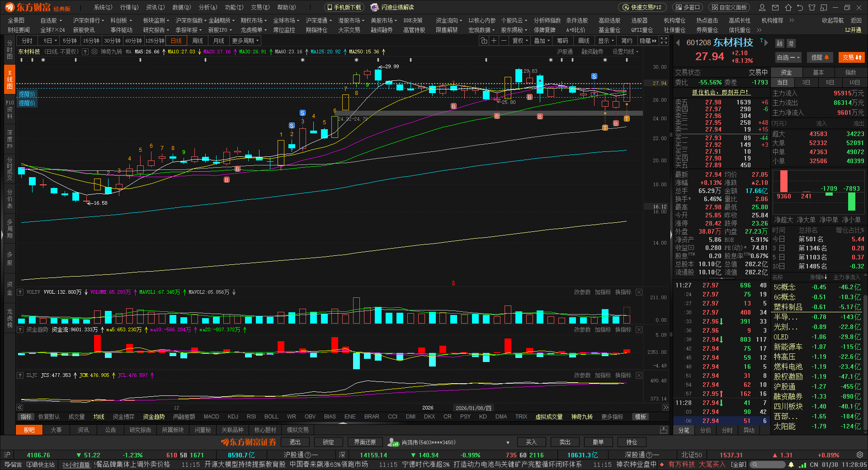
Task: Open the 自选 watchlist dropdown
Action: (x=788, y=57)
